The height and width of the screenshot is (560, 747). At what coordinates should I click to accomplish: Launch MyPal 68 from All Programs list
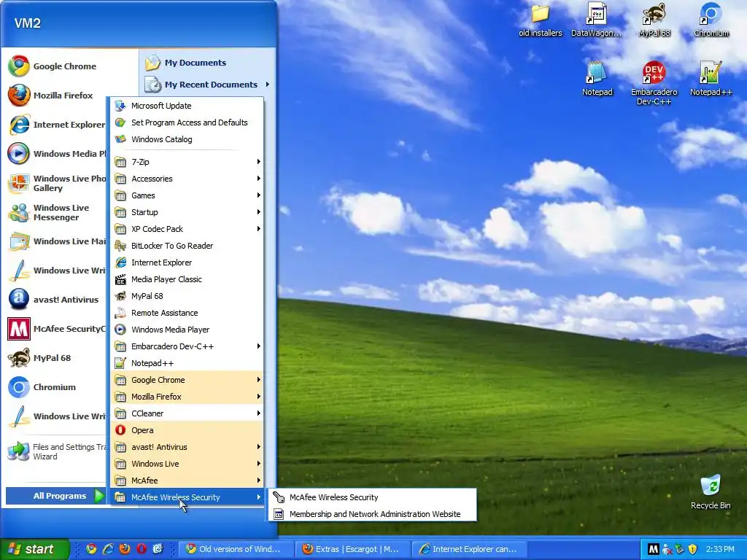tap(187, 296)
